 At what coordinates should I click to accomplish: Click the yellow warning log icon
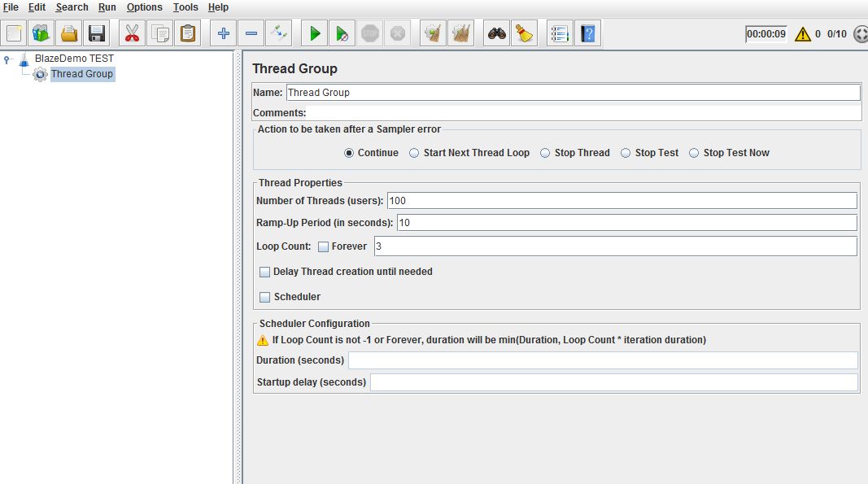pyautogui.click(x=802, y=34)
